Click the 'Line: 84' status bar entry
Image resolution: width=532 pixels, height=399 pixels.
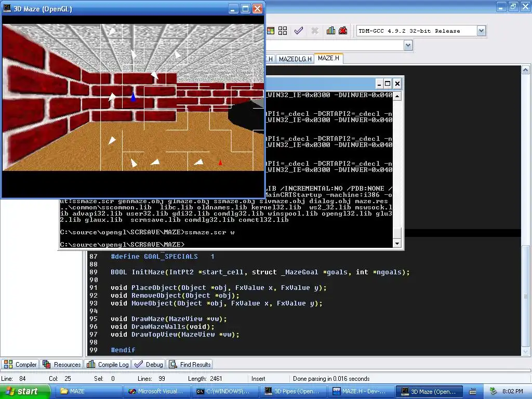click(x=13, y=379)
